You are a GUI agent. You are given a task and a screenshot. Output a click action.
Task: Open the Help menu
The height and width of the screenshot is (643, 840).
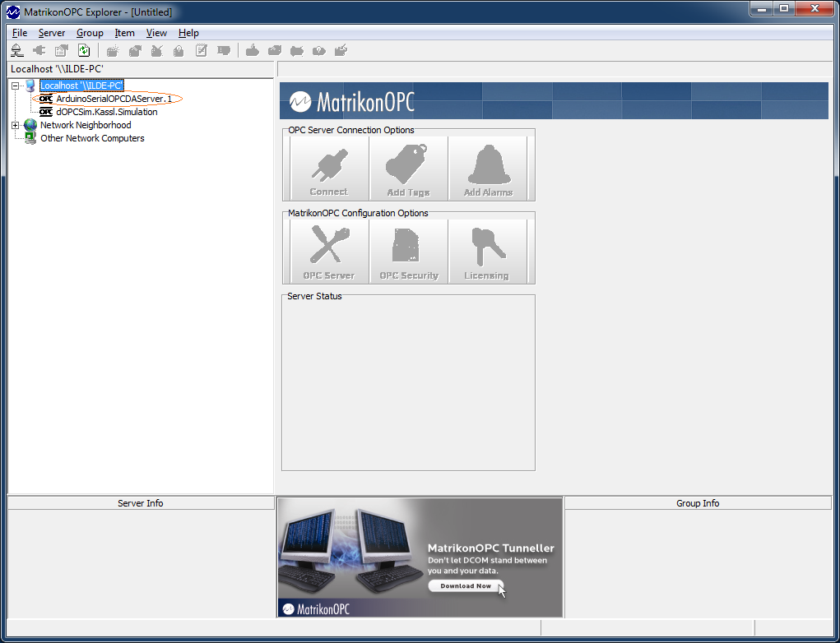click(x=188, y=33)
